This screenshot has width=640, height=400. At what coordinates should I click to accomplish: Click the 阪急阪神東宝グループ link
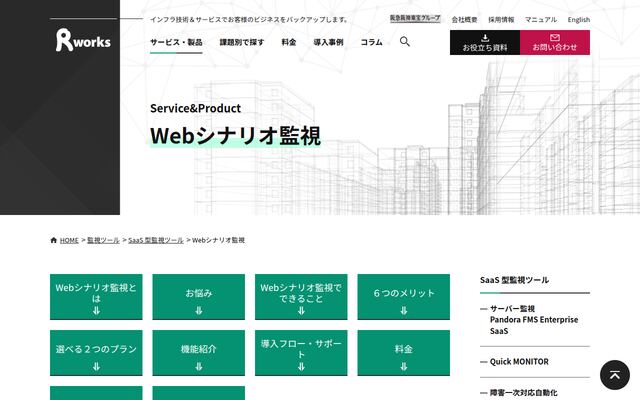(415, 18)
